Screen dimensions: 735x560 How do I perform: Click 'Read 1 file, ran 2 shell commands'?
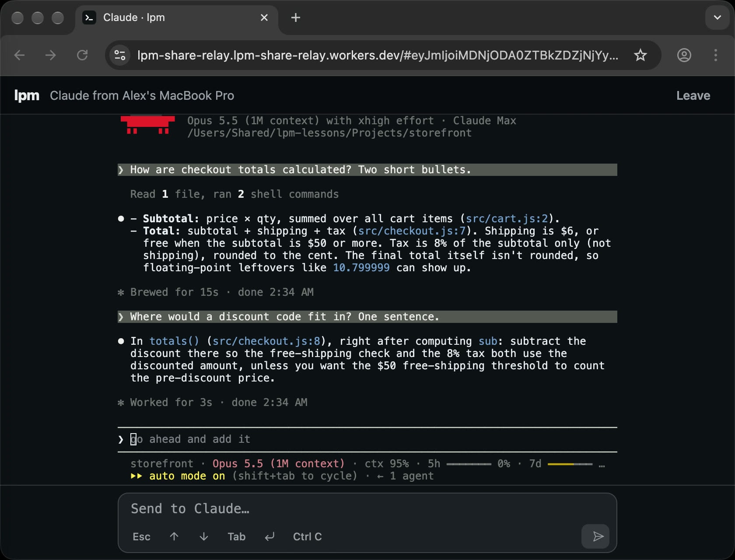(234, 194)
